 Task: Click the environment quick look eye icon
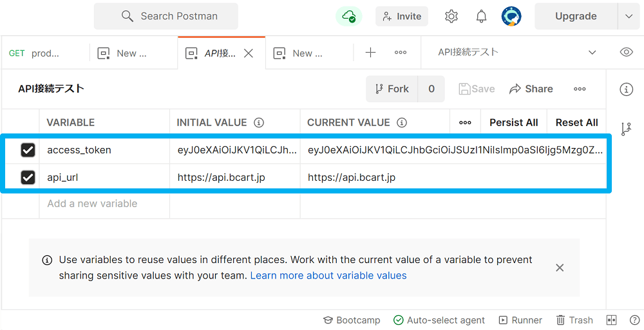pos(626,52)
